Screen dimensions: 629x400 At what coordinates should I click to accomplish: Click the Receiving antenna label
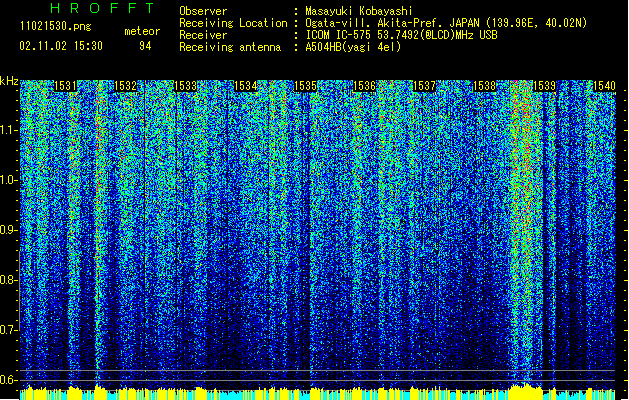tap(230, 47)
